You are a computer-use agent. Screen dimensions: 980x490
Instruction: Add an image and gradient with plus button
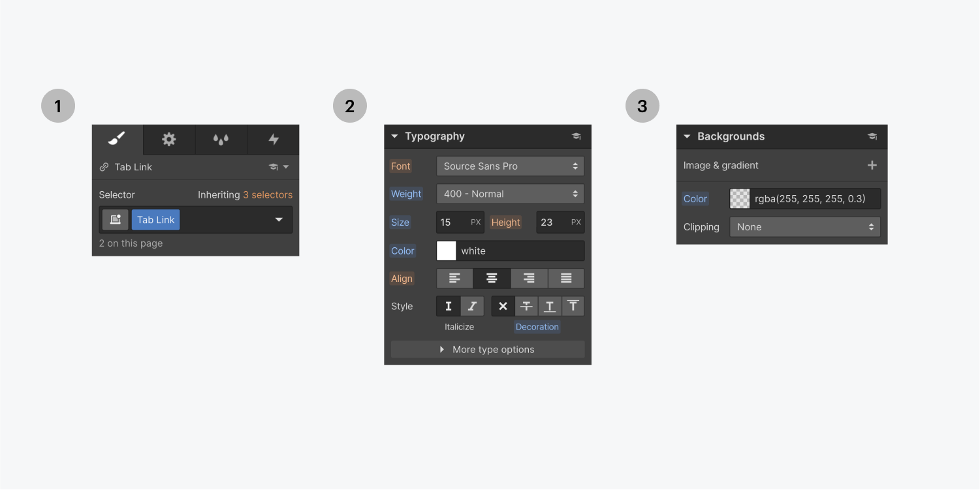pos(872,165)
